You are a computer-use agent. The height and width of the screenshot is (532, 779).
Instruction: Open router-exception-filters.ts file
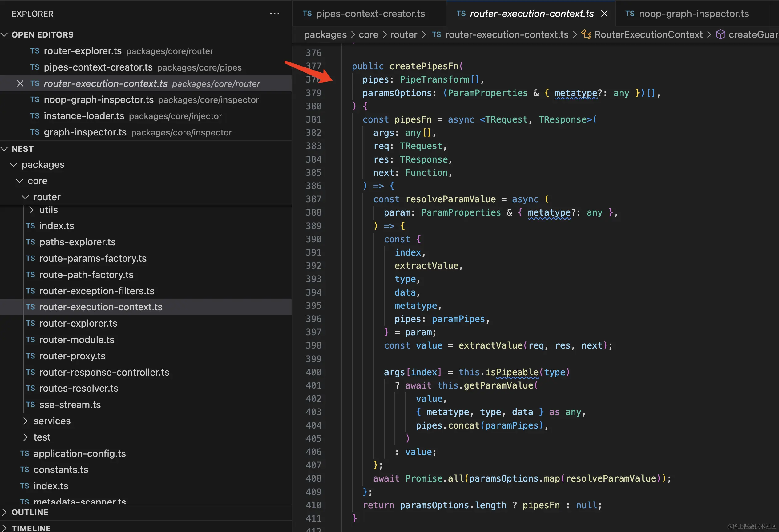pos(146,291)
